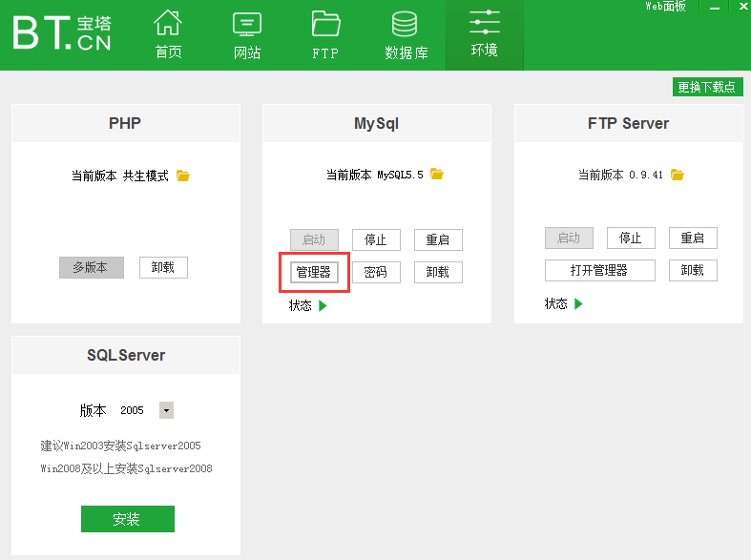Click MySql 密码 password button

pos(377,272)
